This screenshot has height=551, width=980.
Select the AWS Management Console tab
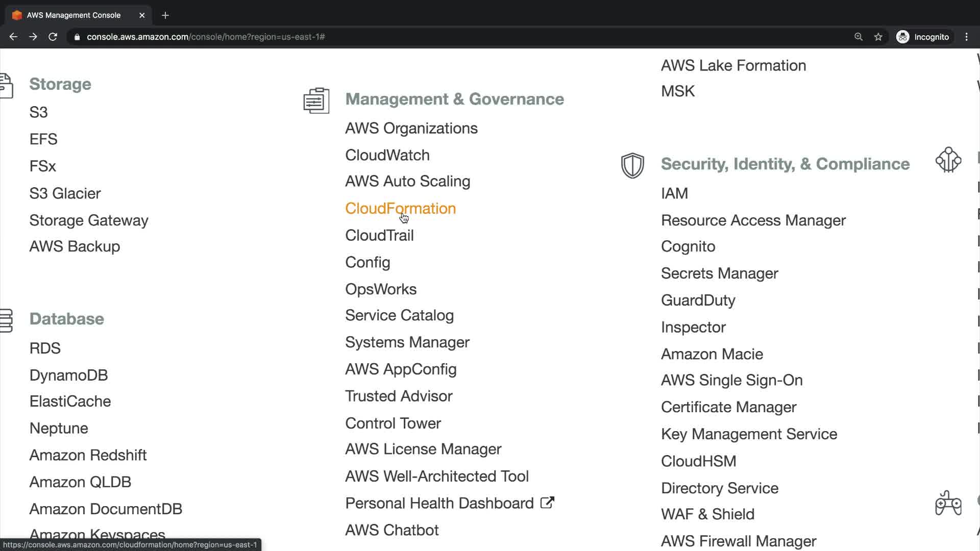tap(74, 15)
